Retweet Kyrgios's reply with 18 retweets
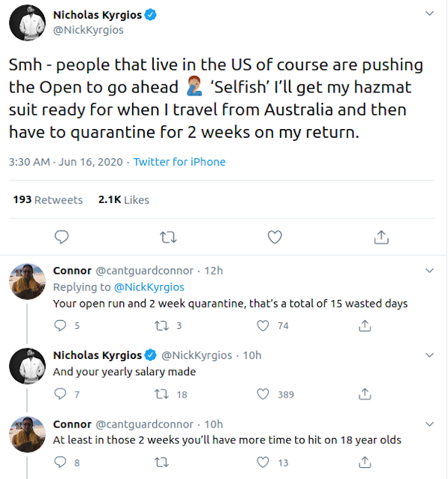448x479 pixels. pos(160,394)
